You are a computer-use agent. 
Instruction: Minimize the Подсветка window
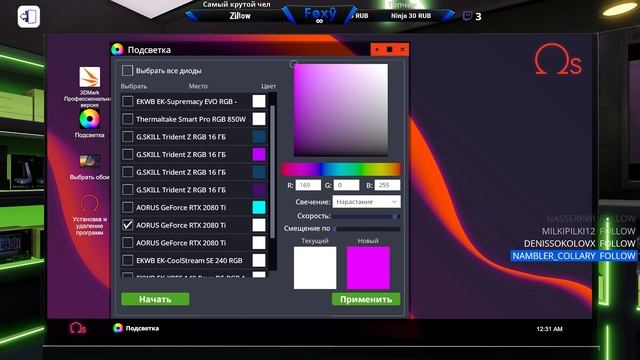click(x=377, y=49)
